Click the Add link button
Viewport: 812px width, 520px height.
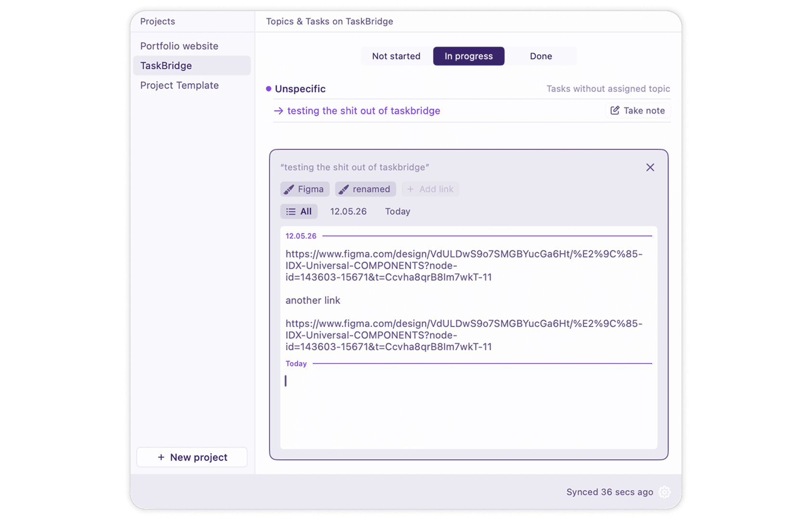coord(430,189)
